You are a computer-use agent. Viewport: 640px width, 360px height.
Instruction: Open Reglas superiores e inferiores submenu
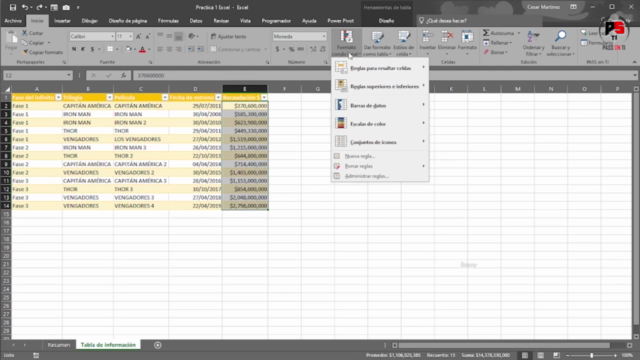point(380,86)
